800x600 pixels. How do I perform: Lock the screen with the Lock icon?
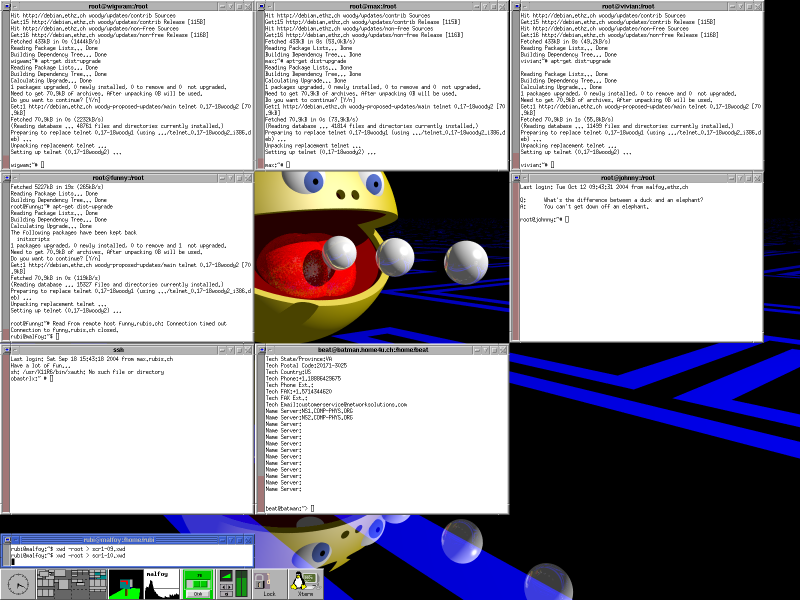click(x=269, y=584)
